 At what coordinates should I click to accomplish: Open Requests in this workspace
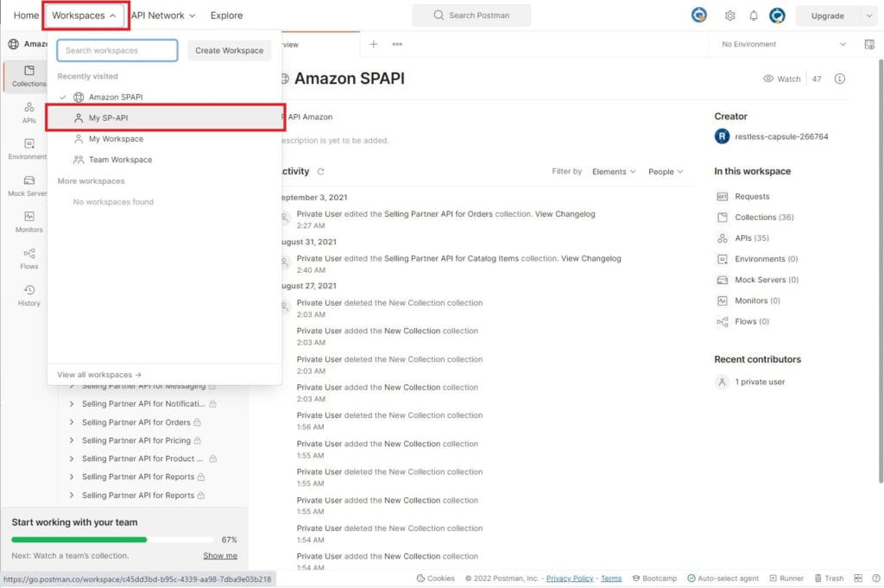tap(743, 196)
